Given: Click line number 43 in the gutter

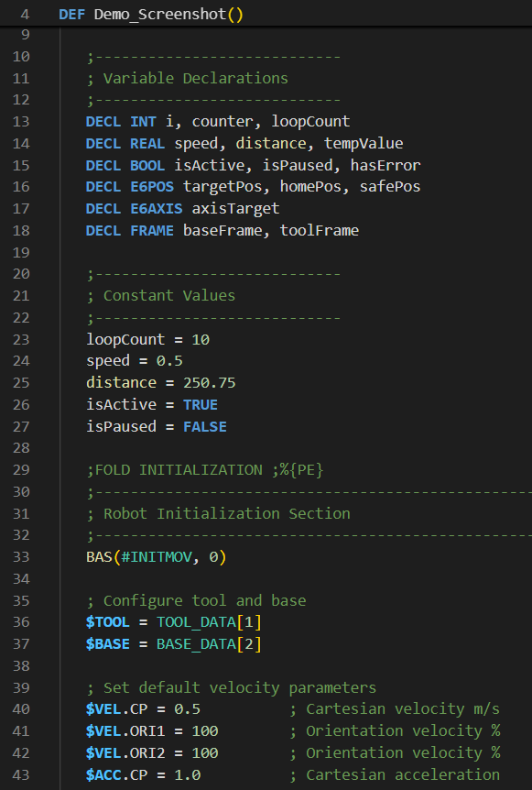Looking at the screenshot, I should (21, 775).
